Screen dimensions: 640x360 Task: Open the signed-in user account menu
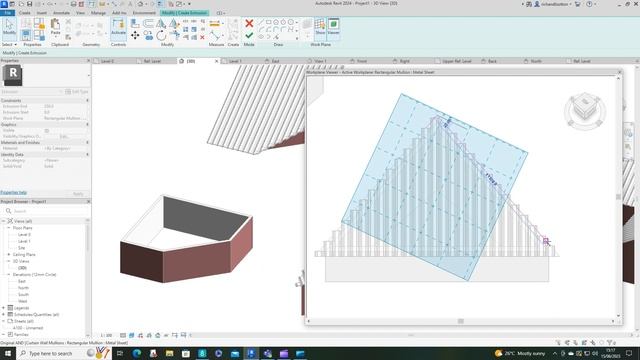pyautogui.click(x=553, y=4)
